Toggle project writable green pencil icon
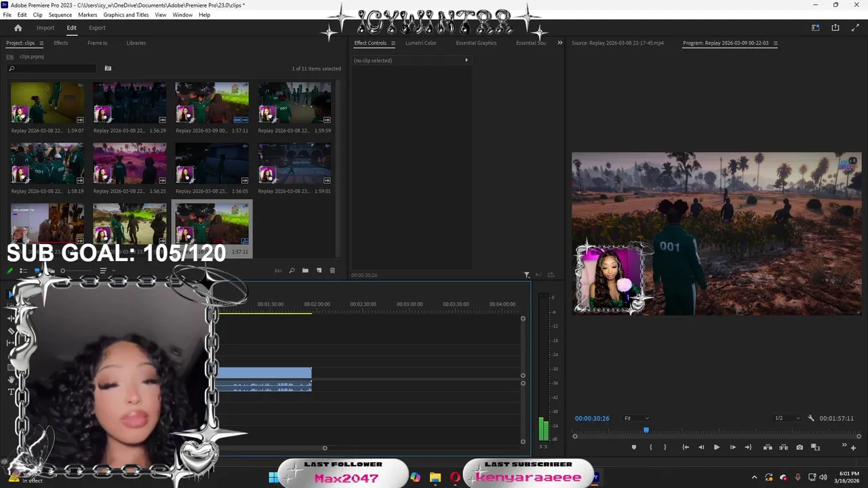 pos(10,270)
